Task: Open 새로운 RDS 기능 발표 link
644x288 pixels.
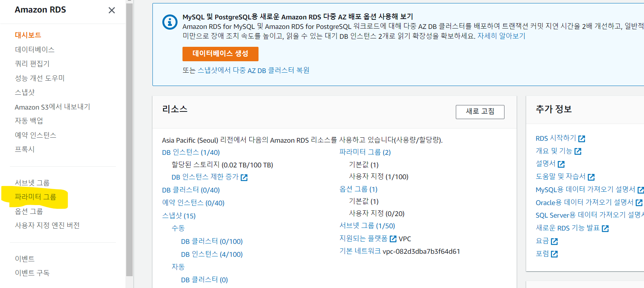Action: [568, 228]
